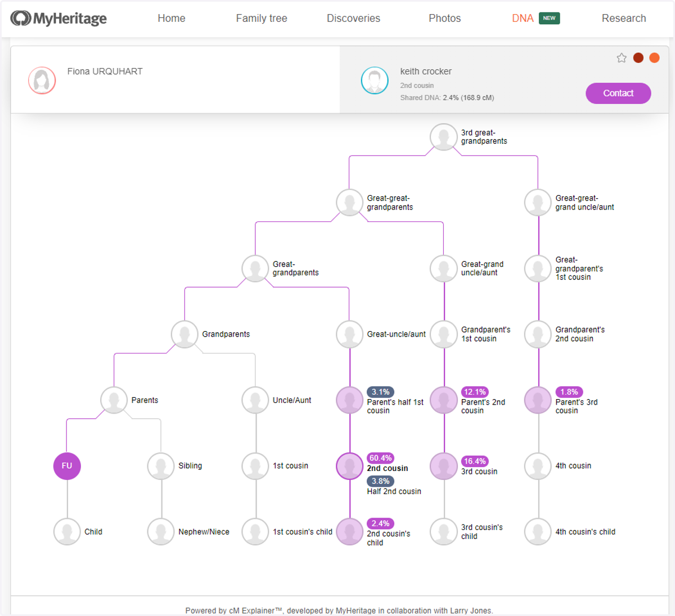Open the Family tree menu
The width and height of the screenshot is (675, 616).
(262, 19)
